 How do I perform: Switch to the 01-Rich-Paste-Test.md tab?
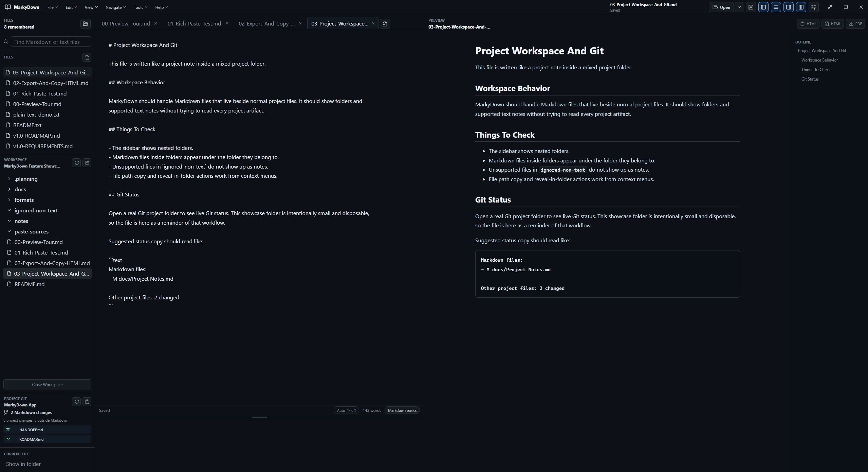194,23
